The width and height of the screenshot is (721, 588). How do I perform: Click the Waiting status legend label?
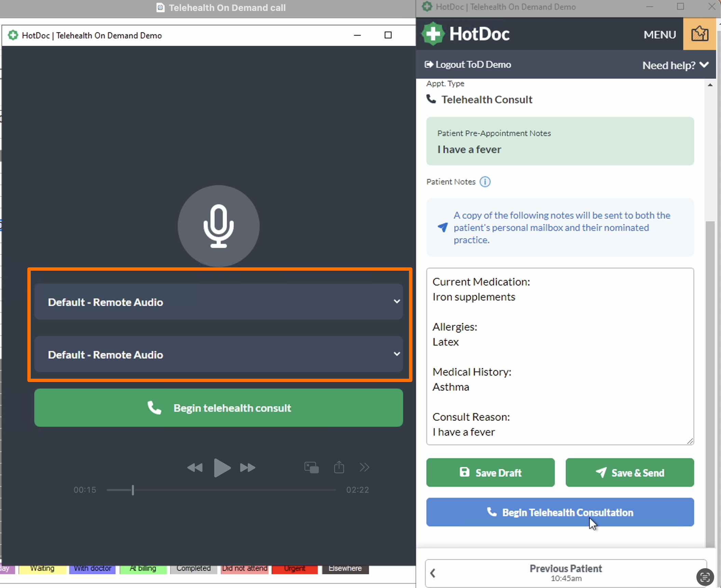click(x=42, y=569)
